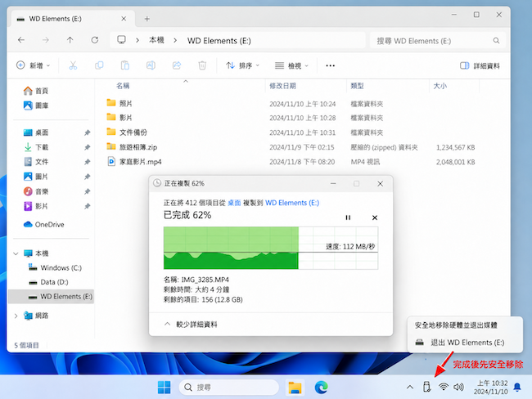Viewport: 532px width, 399px height.
Task: Close the WD Elements (E:) tab
Action: click(124, 19)
